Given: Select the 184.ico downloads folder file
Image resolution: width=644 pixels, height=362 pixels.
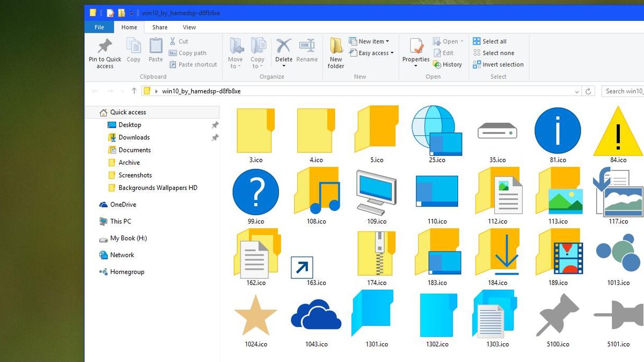Looking at the screenshot, I should 497,257.
